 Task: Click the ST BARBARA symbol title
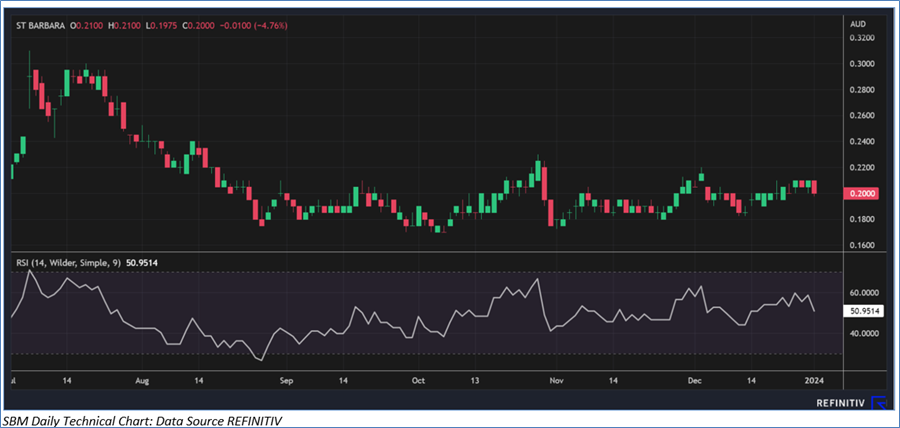pos(42,25)
